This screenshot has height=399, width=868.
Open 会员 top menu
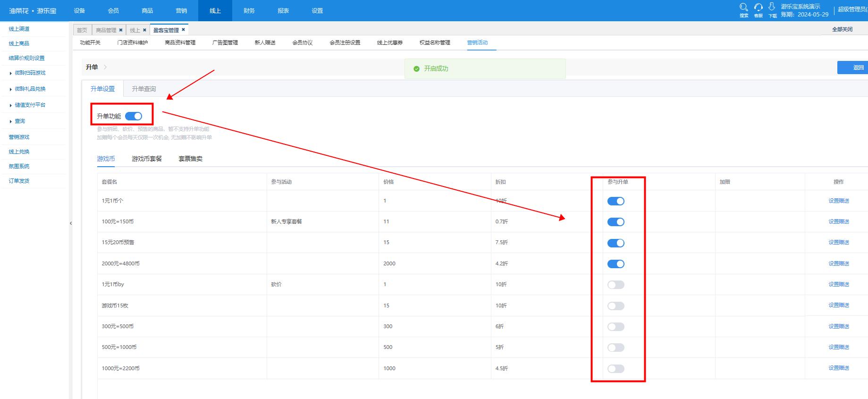(113, 10)
